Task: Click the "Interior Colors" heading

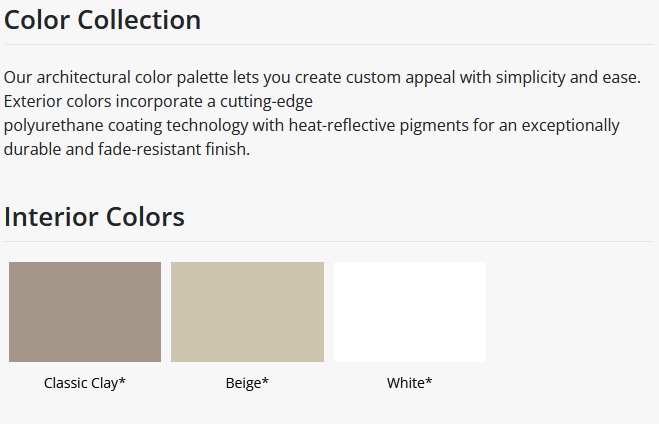Action: tap(95, 216)
